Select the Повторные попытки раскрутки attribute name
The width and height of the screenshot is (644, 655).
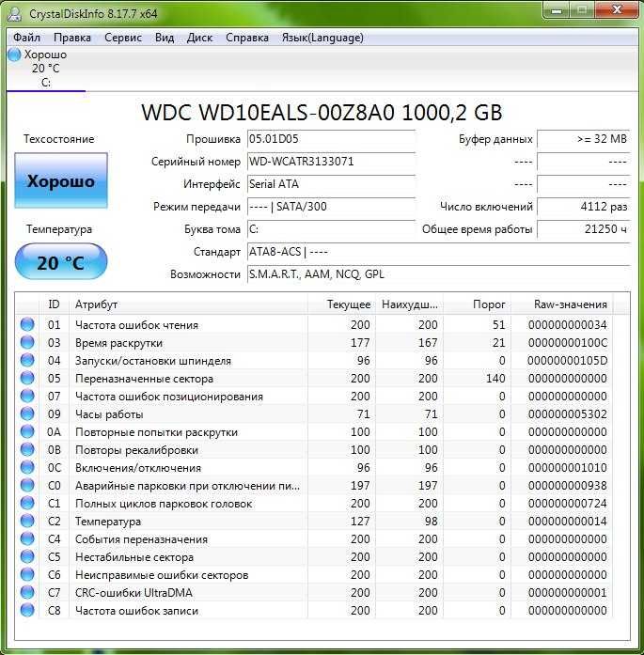[156, 432]
